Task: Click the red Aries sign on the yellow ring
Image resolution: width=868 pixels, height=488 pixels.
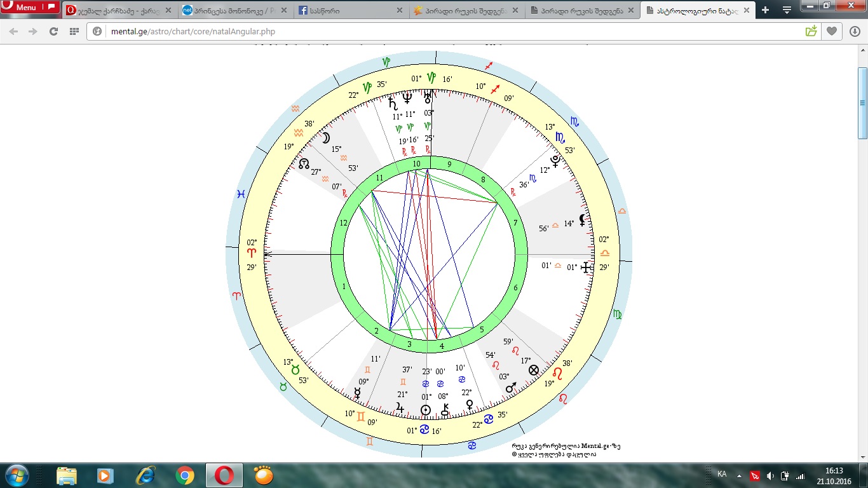Action: coord(252,253)
